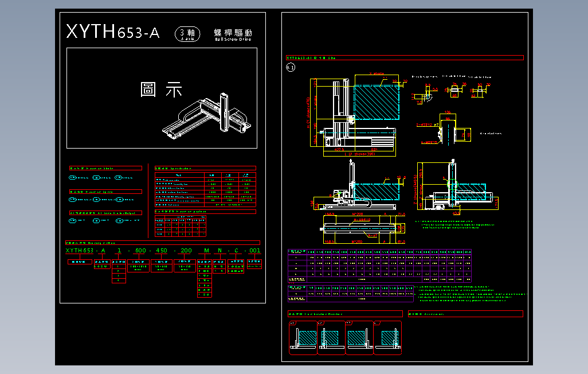Select order code suffix 001
588x374 pixels.
pos(255,251)
